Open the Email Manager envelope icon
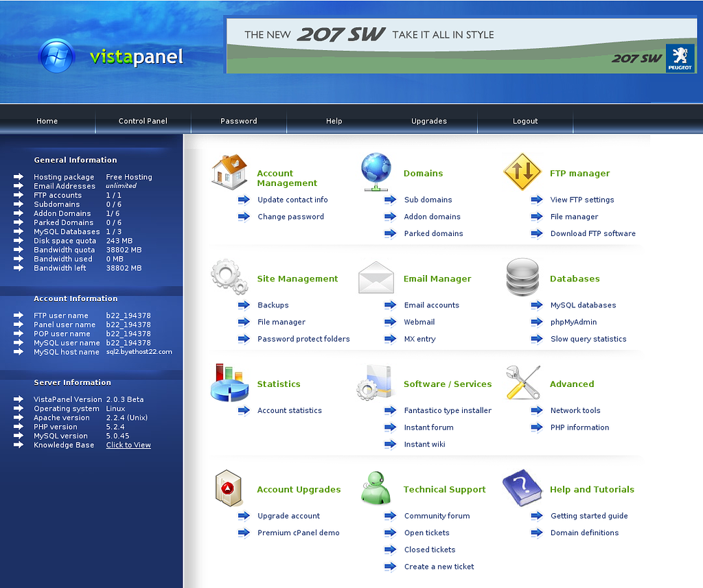This screenshot has height=588, width=703. pyautogui.click(x=376, y=276)
